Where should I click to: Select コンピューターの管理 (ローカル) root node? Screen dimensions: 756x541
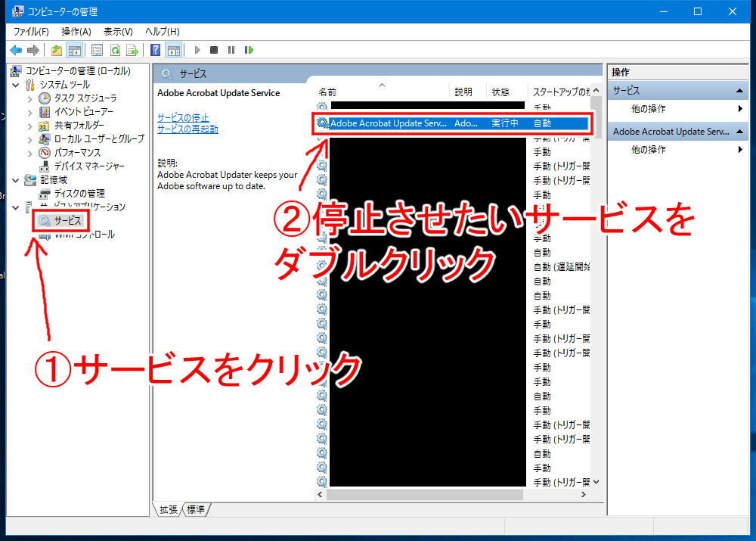pos(78,71)
